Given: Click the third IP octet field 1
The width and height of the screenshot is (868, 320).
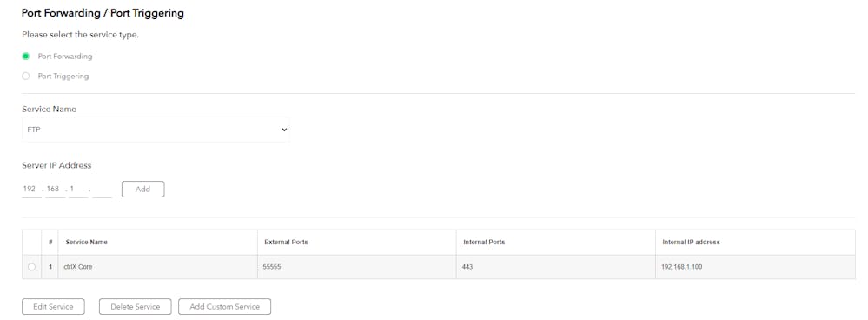Looking at the screenshot, I should 78,190.
